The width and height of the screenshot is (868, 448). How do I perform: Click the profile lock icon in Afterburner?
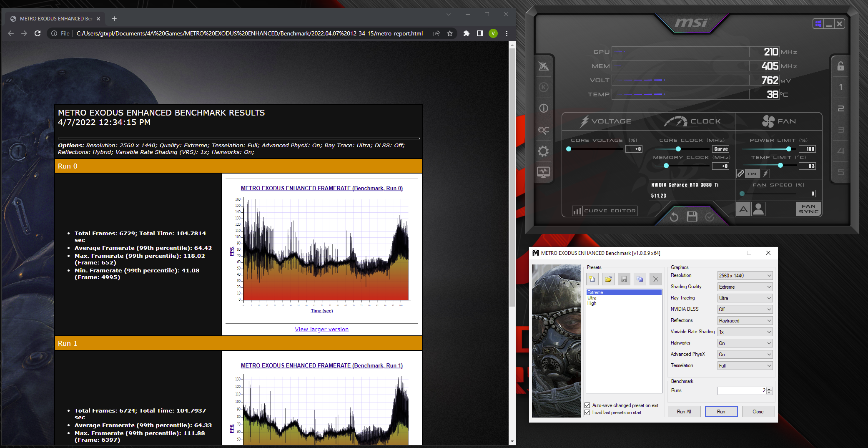pos(840,66)
